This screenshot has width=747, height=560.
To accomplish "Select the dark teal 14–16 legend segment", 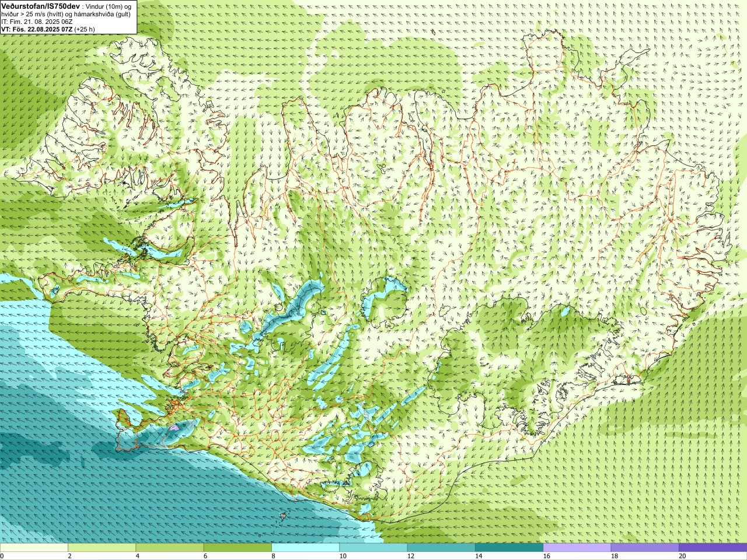I will [509, 548].
